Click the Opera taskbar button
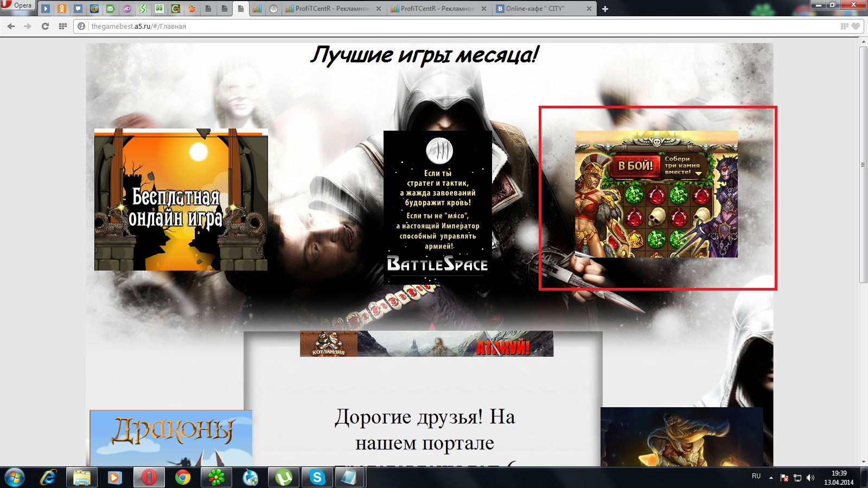Screen dimensions: 868x488 [149, 478]
